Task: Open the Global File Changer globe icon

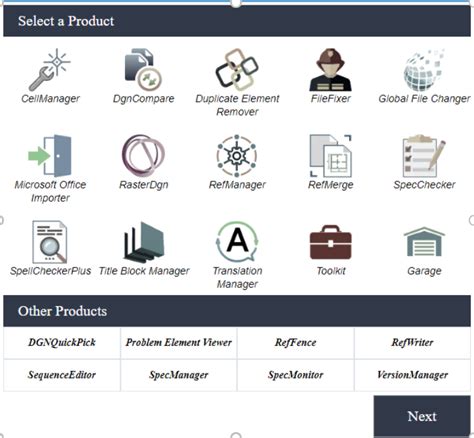Action: pos(424,70)
